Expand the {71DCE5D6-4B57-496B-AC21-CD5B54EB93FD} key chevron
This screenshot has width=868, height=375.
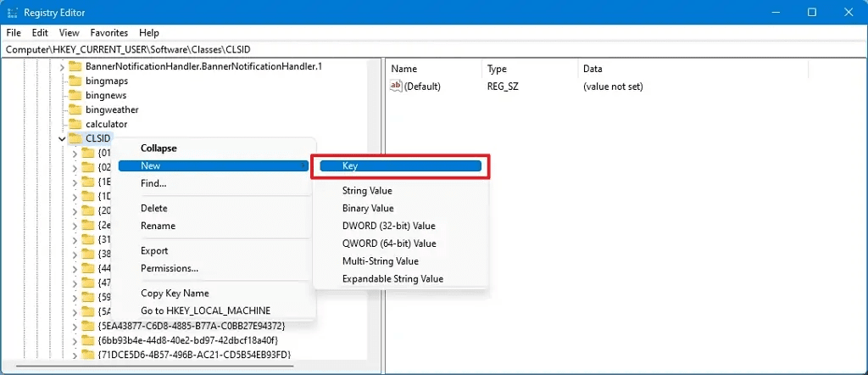[75, 354]
